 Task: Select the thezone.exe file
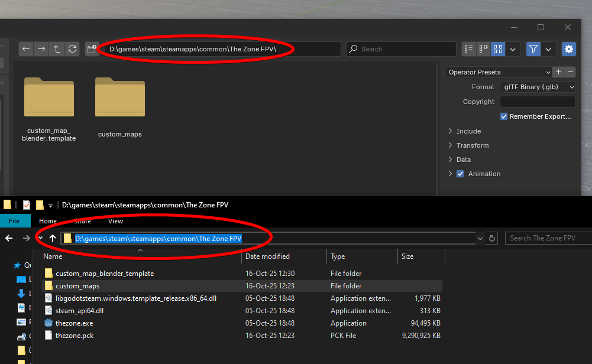(x=74, y=323)
